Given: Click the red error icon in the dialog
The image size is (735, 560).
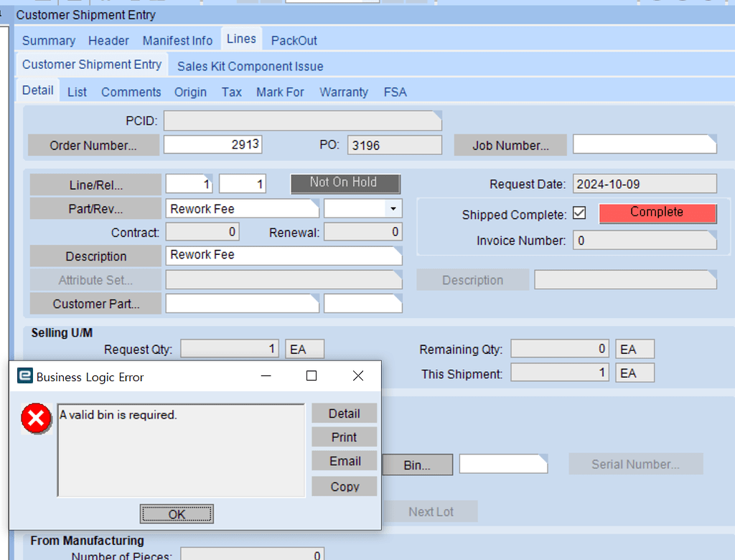Looking at the screenshot, I should click(36, 417).
